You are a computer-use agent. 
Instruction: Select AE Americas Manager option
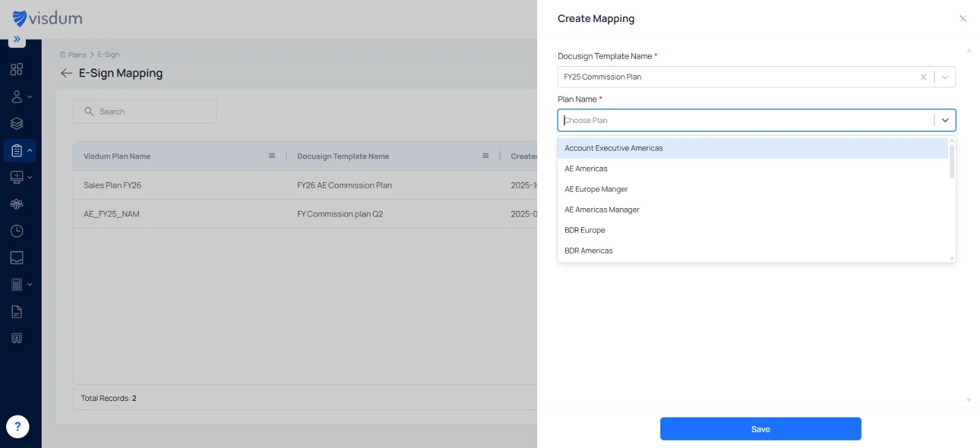pos(753,210)
